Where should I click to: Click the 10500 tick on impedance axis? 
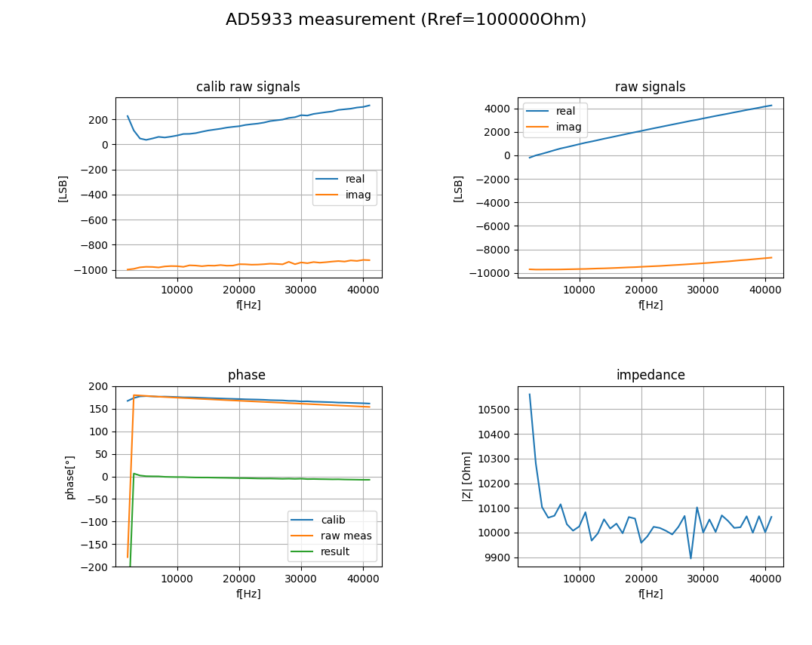pos(494,410)
